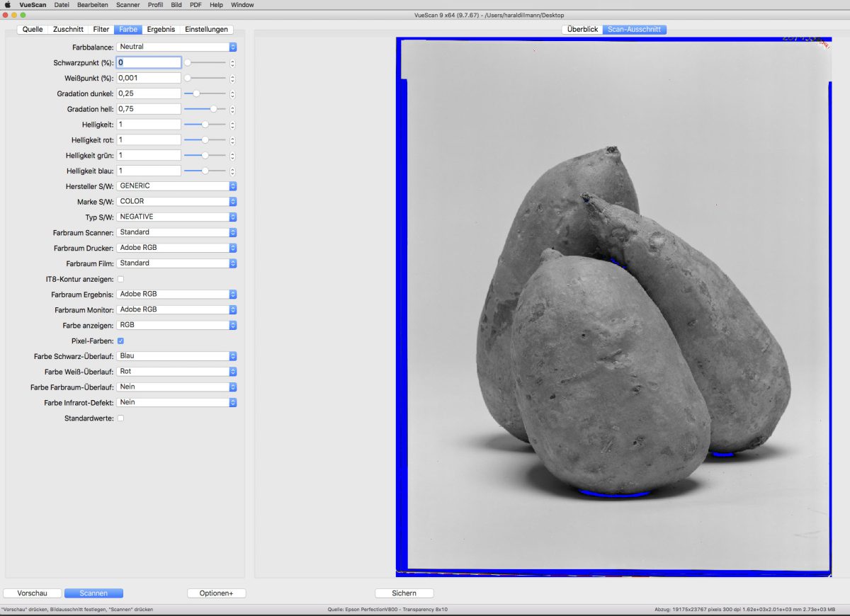Viewport: 850px width, 616px height.
Task: Enable IT8-Kontur anzeigen checkbox
Action: point(120,279)
